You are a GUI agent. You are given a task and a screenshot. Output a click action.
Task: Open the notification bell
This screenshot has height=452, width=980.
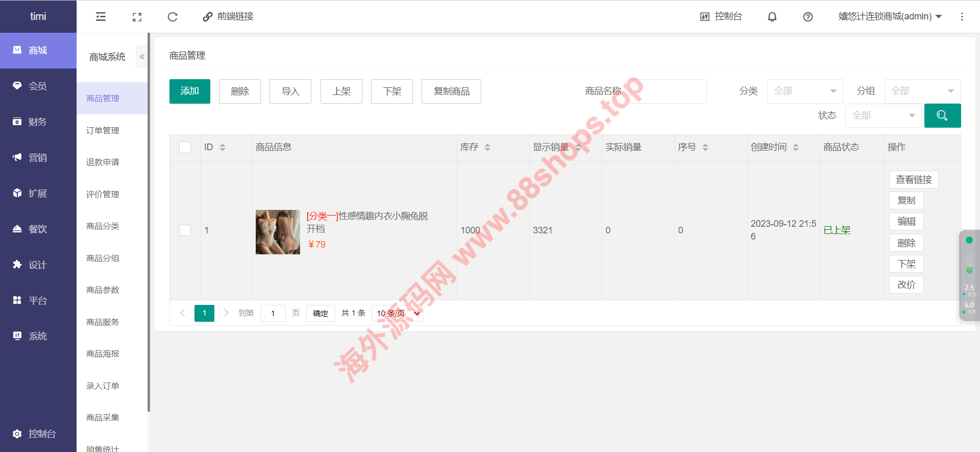point(772,17)
